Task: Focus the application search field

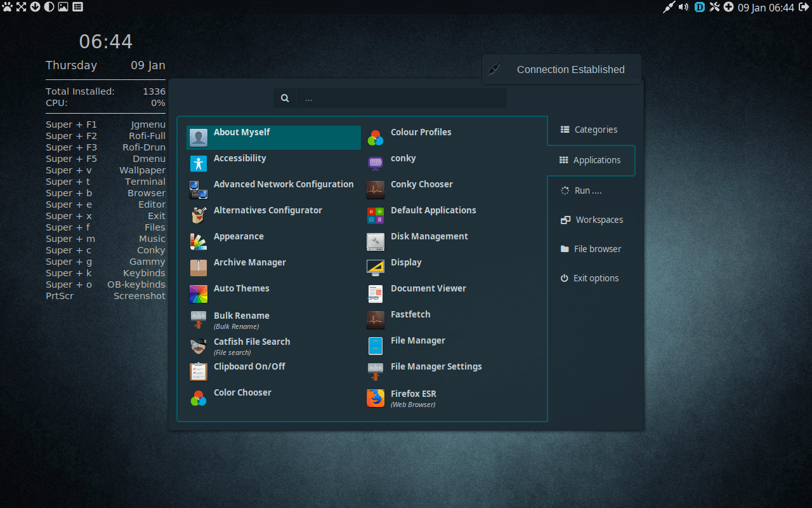Action: [402, 98]
